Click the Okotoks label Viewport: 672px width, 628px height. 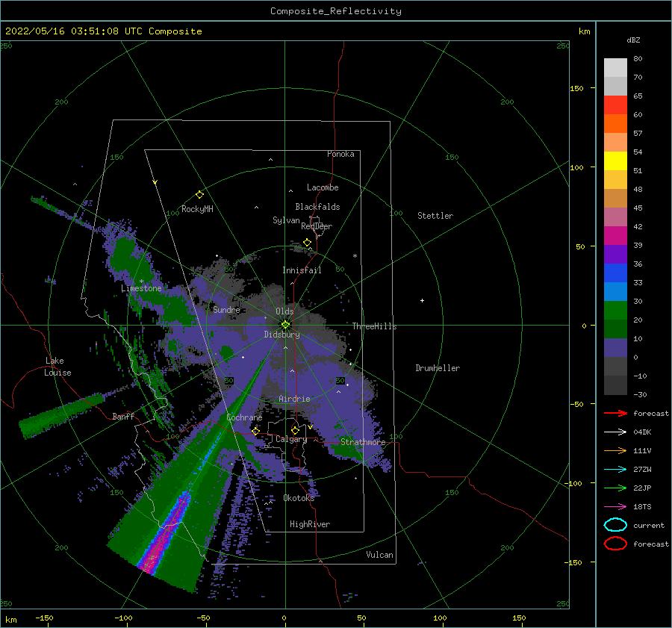click(x=299, y=498)
